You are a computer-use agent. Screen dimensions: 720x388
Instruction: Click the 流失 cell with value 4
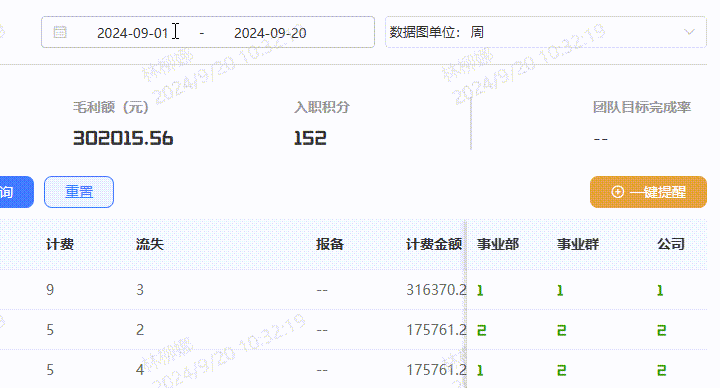pos(140,370)
